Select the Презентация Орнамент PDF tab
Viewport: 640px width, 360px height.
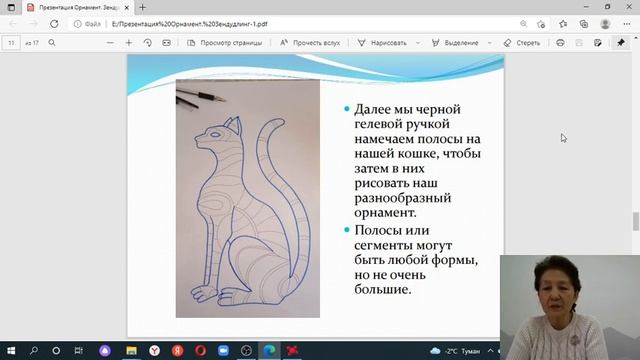[78, 7]
